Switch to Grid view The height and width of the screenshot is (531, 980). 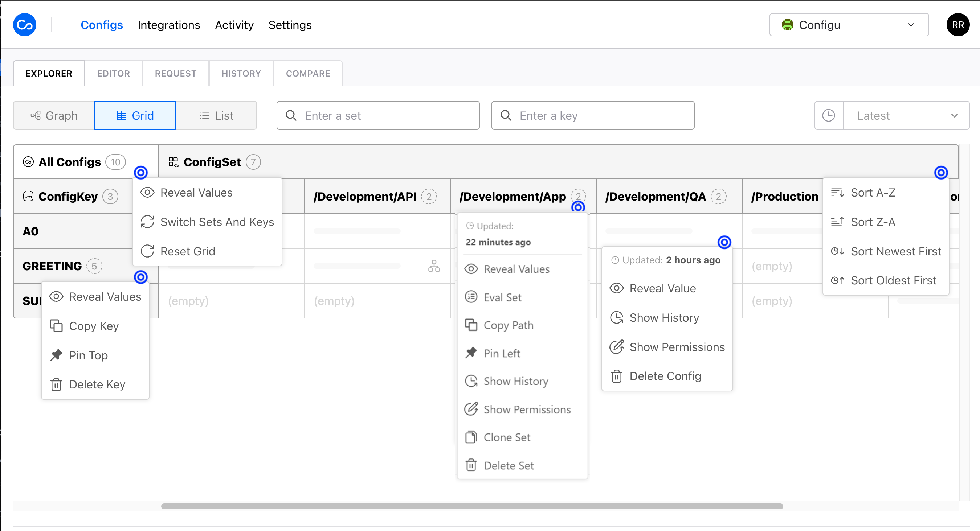[x=135, y=116]
